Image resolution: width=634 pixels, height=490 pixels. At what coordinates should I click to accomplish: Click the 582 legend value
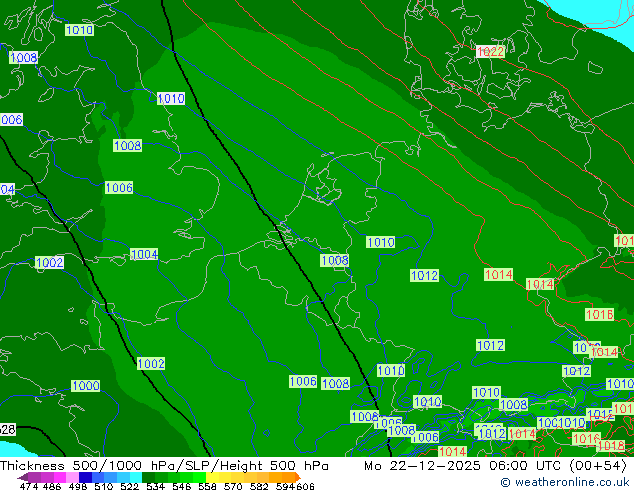pyautogui.click(x=259, y=486)
